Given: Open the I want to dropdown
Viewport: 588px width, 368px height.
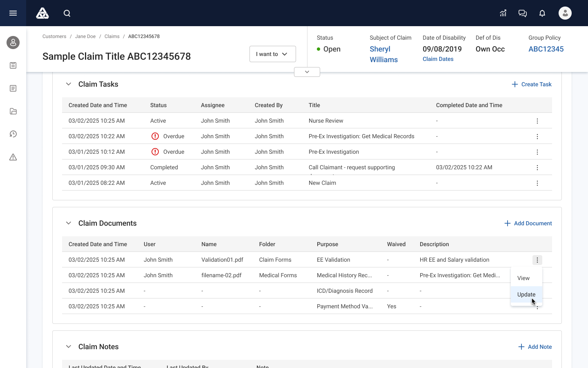Looking at the screenshot, I should 273,54.
